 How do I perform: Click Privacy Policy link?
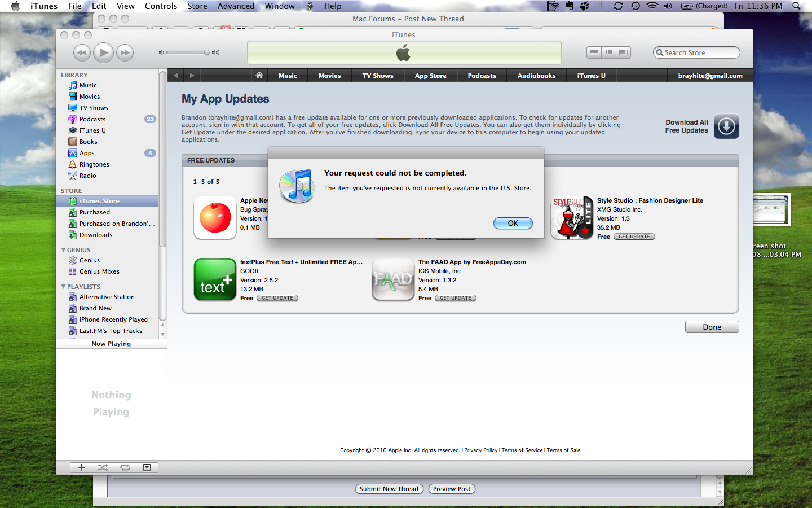pyautogui.click(x=481, y=450)
